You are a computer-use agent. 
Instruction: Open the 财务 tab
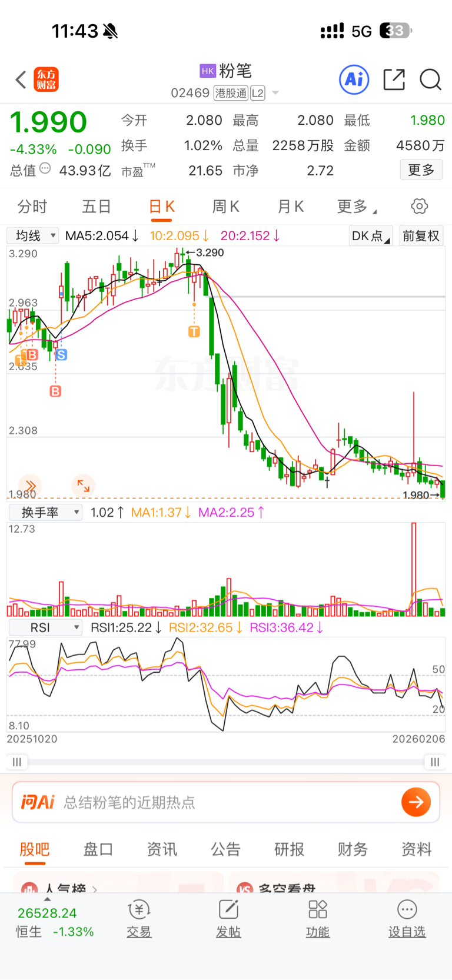[x=353, y=849]
